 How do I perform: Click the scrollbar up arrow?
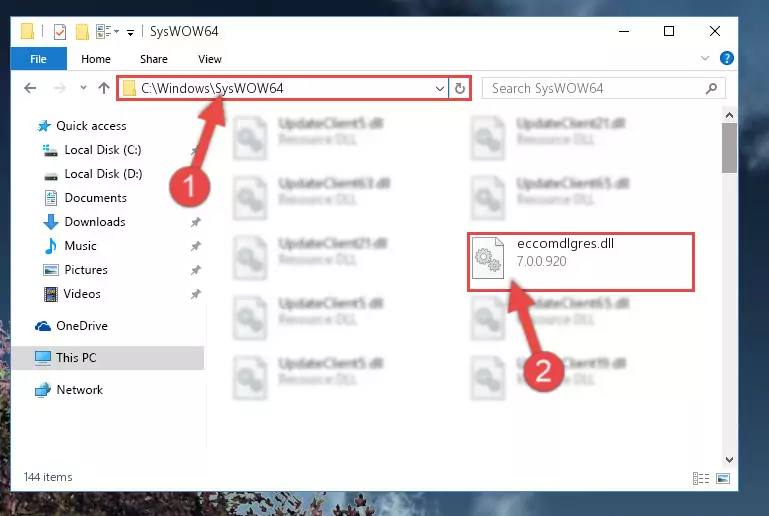[729, 115]
